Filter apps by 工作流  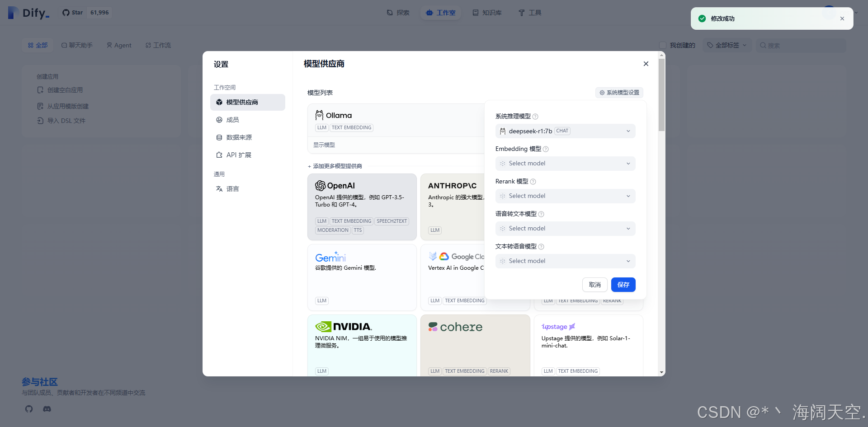[158, 45]
